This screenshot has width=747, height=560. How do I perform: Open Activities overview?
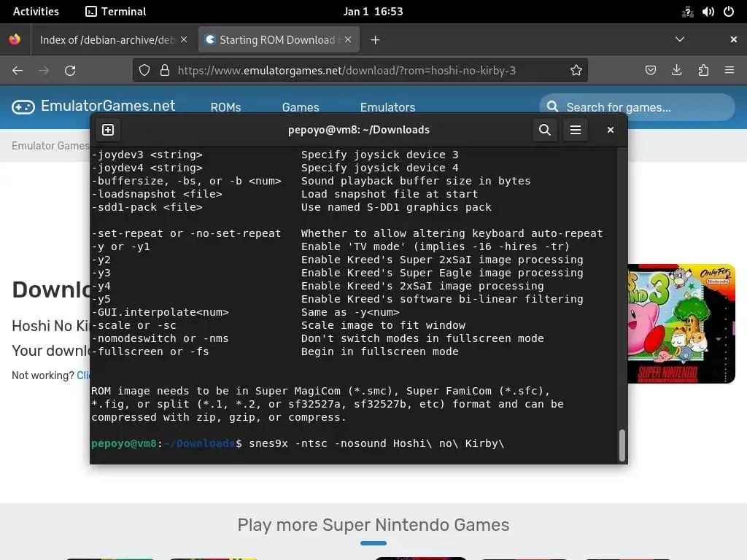pyautogui.click(x=36, y=12)
